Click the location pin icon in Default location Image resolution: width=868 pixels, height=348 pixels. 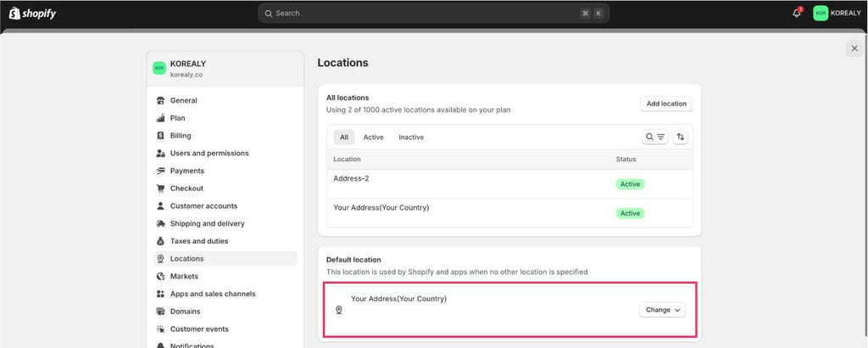click(x=339, y=310)
